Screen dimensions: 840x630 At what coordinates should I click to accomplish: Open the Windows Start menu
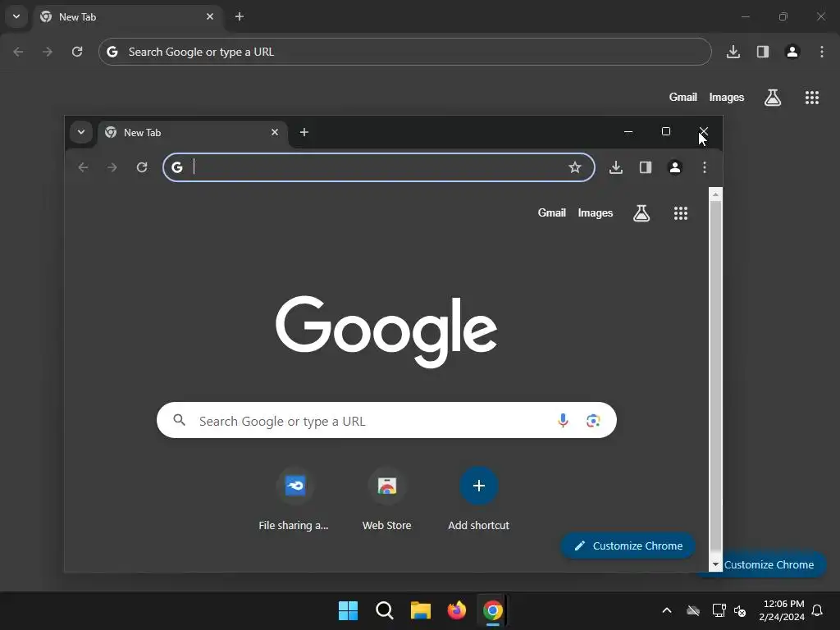pos(348,610)
